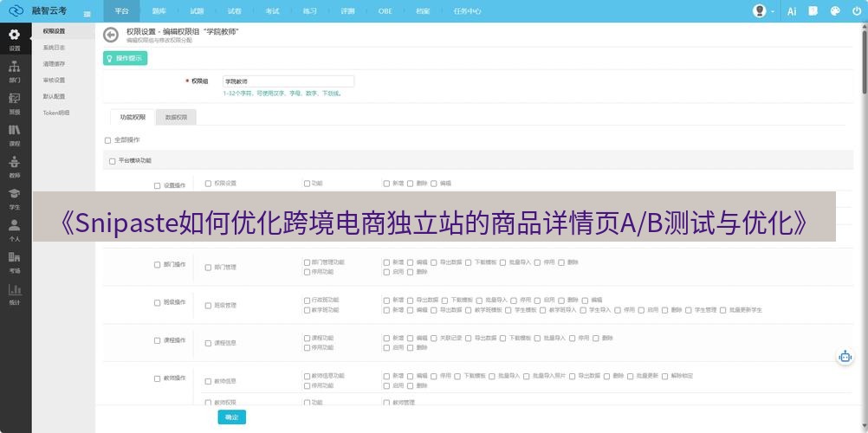The width and height of the screenshot is (868, 433).
Task: Click the green 操作提示 button
Action: pyautogui.click(x=125, y=58)
